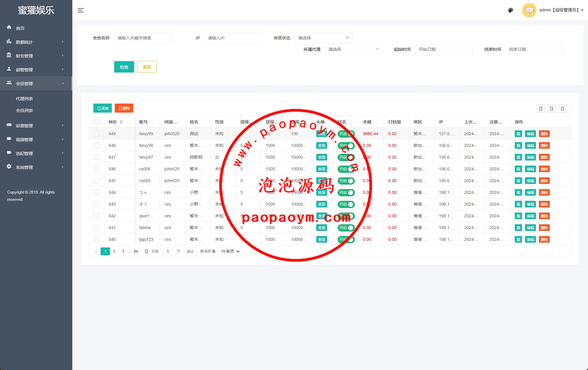Click the gear icon for 系统管理
Image resolution: width=588 pixels, height=370 pixels.
(x=9, y=166)
